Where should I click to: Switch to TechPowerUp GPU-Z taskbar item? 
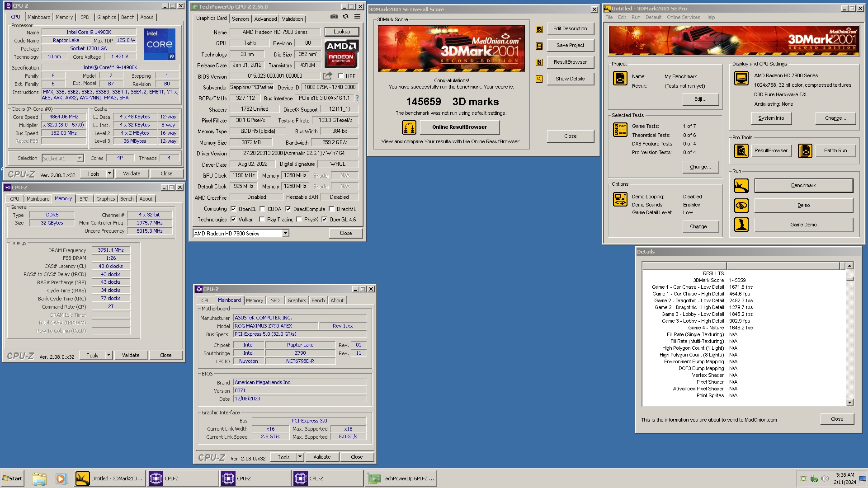401,479
